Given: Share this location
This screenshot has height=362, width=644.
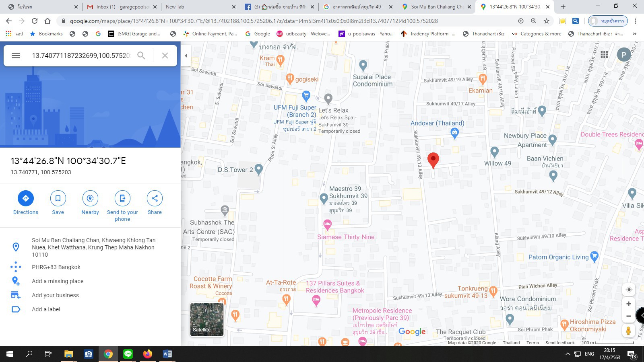Looking at the screenshot, I should click(x=155, y=203).
